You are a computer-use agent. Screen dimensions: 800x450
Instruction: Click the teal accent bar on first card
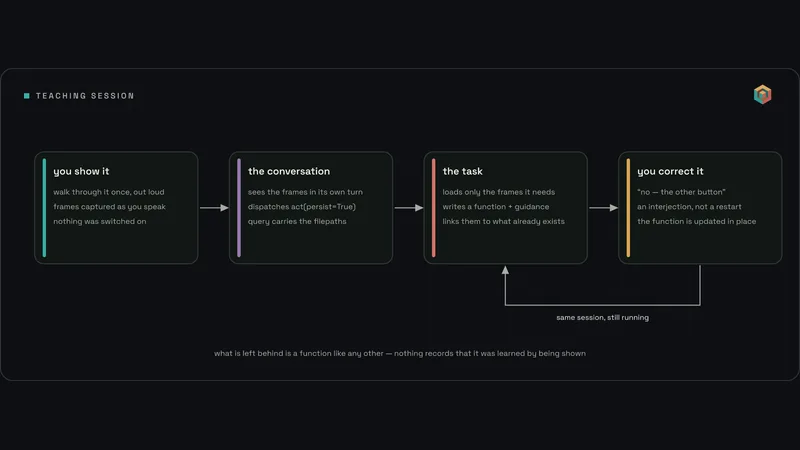[x=44, y=208]
